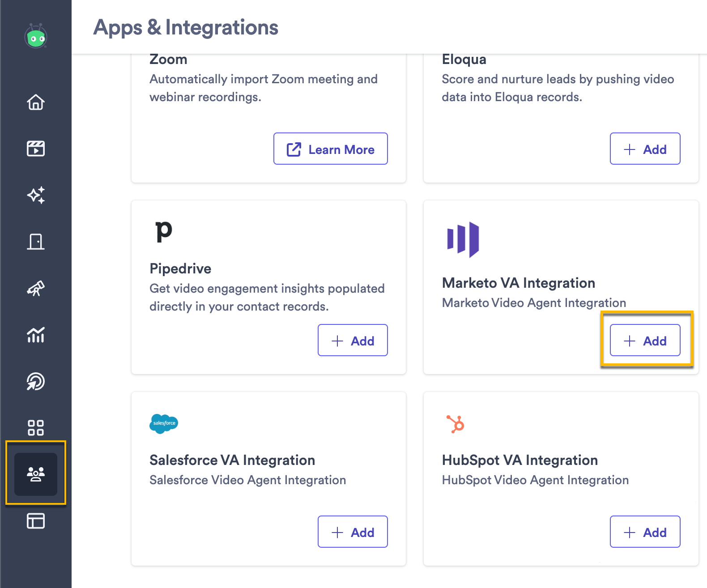The width and height of the screenshot is (707, 588).
Task: Click the door icon in the sidebar
Action: point(36,242)
